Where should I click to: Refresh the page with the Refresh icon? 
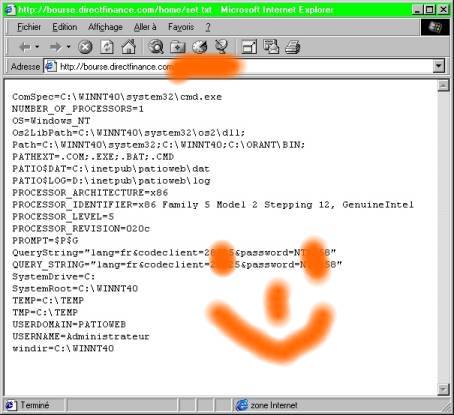coord(107,47)
